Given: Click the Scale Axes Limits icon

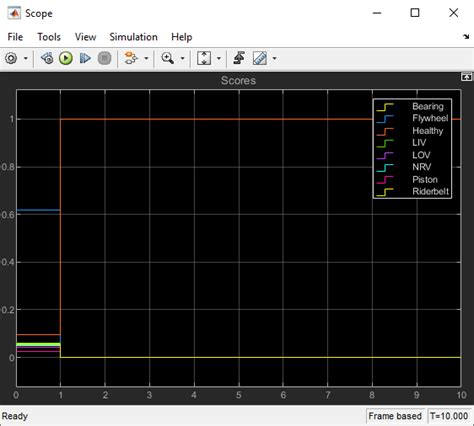Looking at the screenshot, I should 204,58.
